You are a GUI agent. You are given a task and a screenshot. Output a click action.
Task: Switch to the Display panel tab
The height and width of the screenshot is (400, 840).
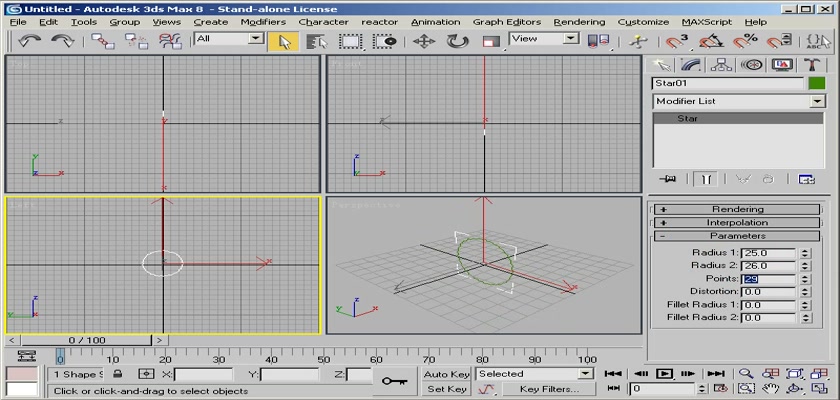[782, 65]
